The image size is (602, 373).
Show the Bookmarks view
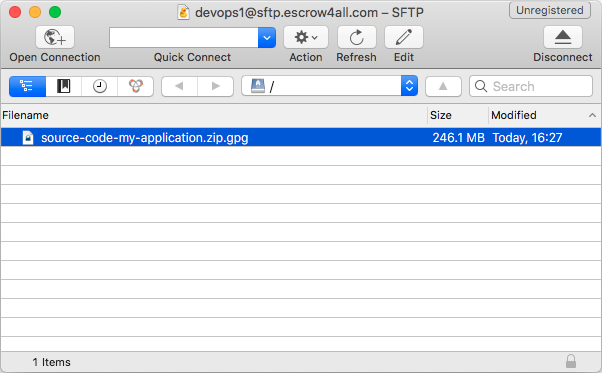coord(64,86)
